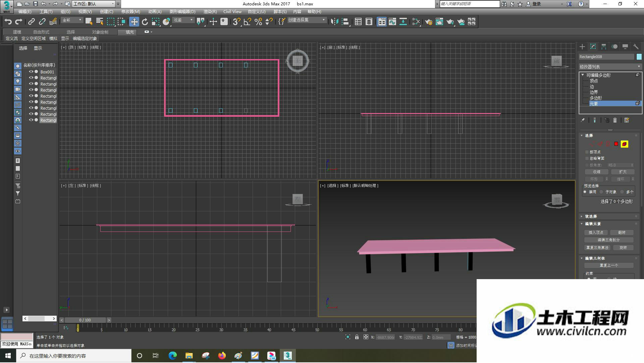
Task: Click the 插入顶点 button
Action: (596, 232)
